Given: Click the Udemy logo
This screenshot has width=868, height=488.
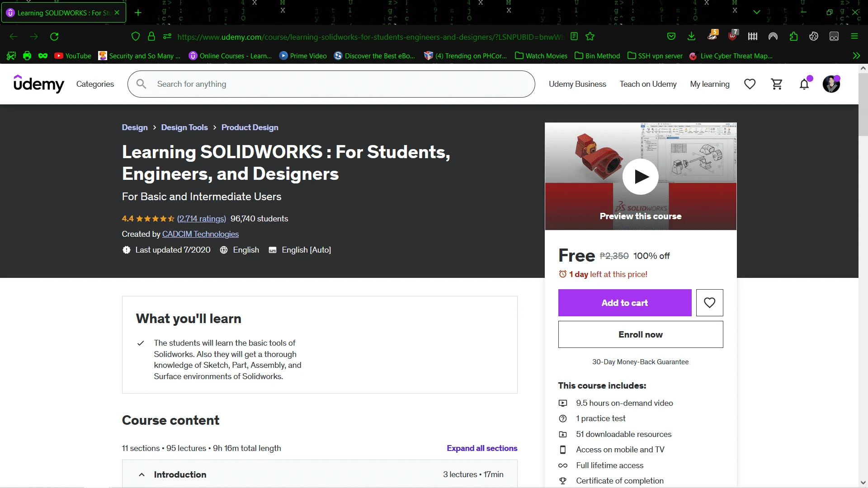Looking at the screenshot, I should [39, 84].
